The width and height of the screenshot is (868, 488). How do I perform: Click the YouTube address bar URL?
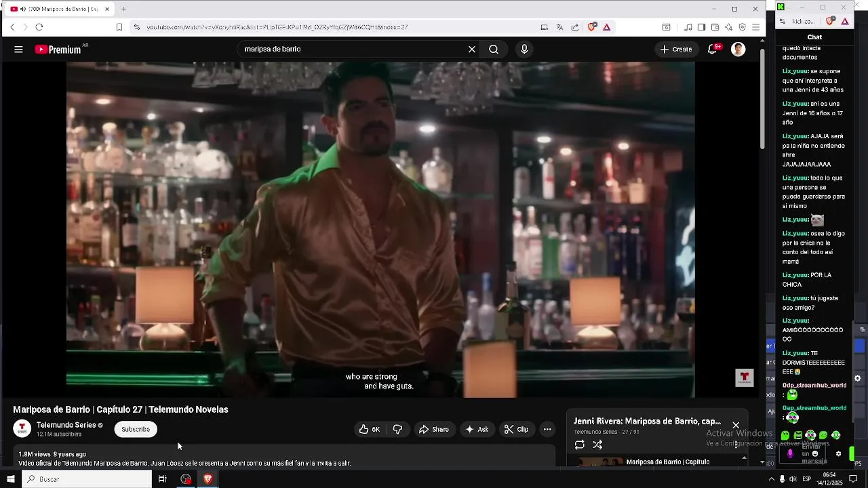pyautogui.click(x=277, y=27)
